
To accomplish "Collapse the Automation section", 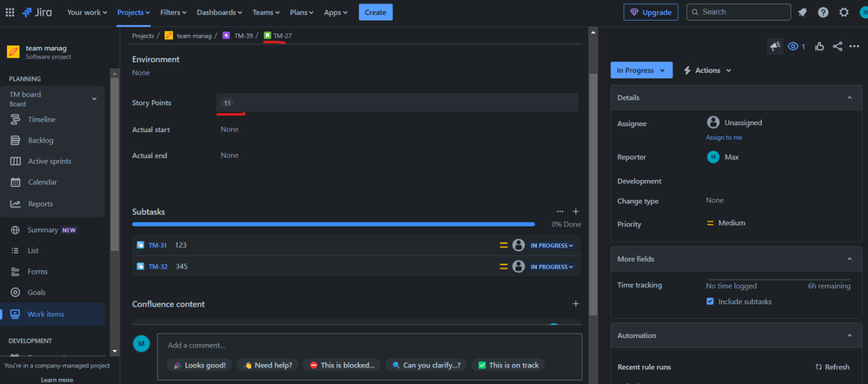I will (x=850, y=336).
